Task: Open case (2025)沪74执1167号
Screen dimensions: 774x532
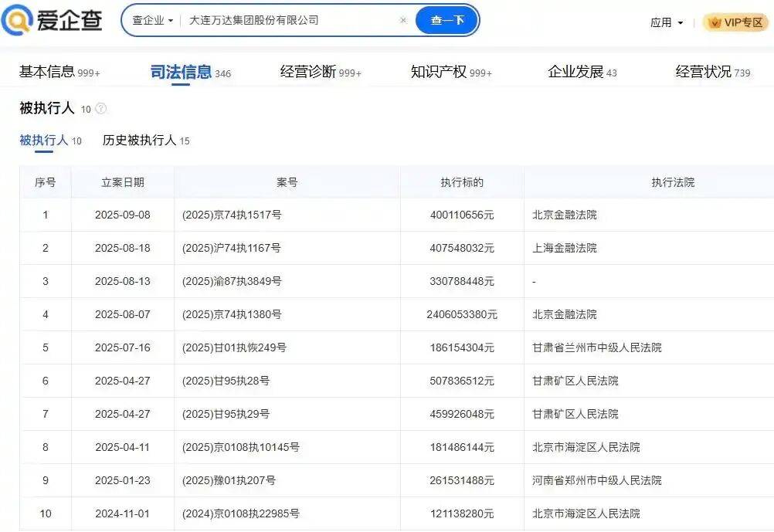Action: pos(231,248)
